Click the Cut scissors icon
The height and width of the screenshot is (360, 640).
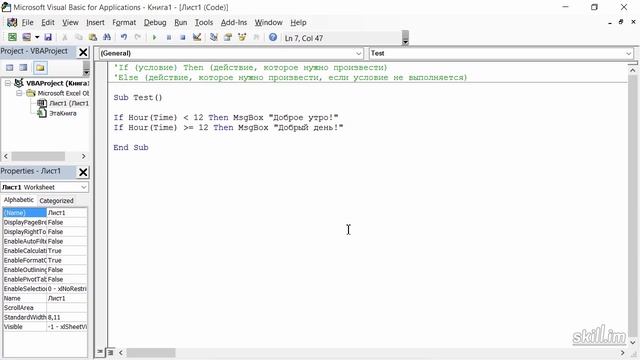tap(64, 38)
